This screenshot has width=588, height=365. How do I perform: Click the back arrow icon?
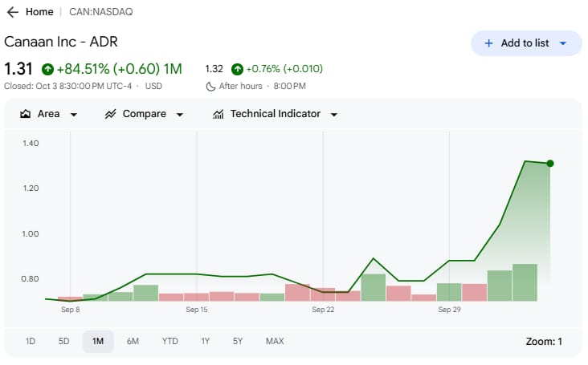[x=12, y=12]
